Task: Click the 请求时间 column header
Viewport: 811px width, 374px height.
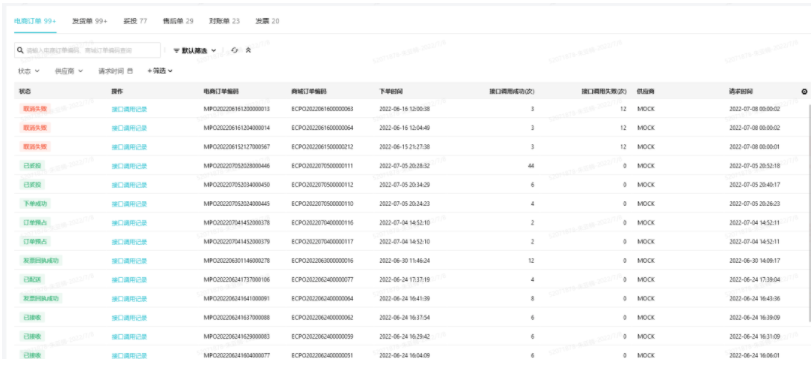Action: (x=741, y=92)
